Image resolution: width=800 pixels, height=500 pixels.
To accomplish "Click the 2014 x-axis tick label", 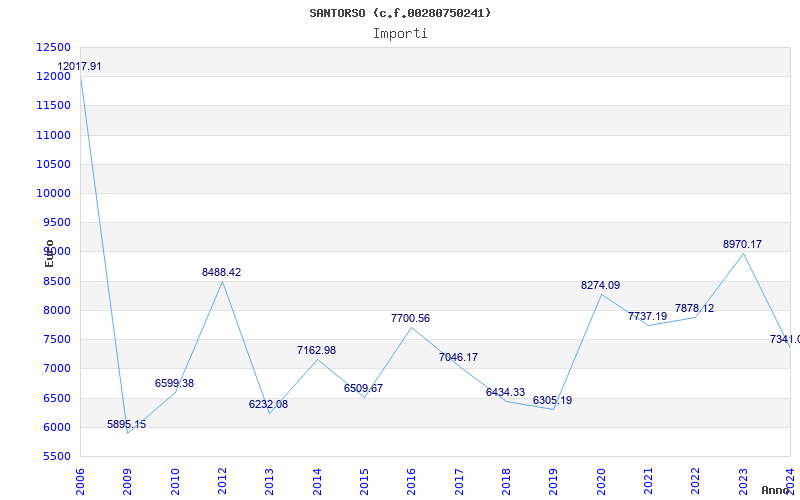I will [x=317, y=482].
